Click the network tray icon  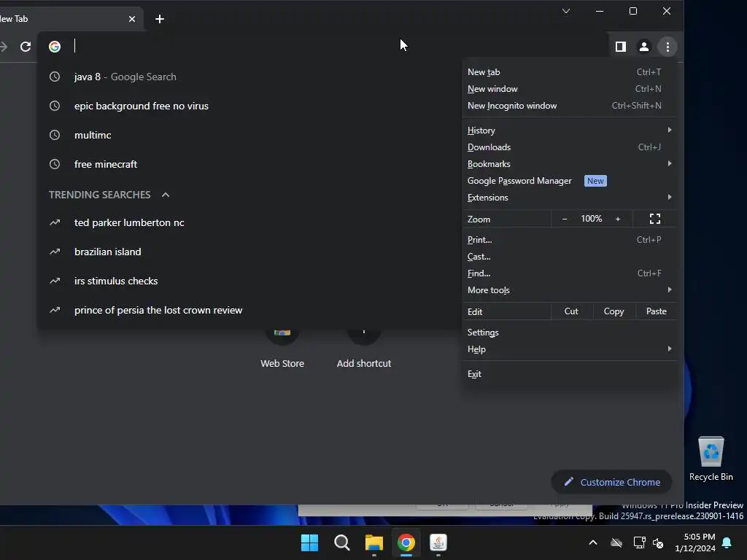639,542
